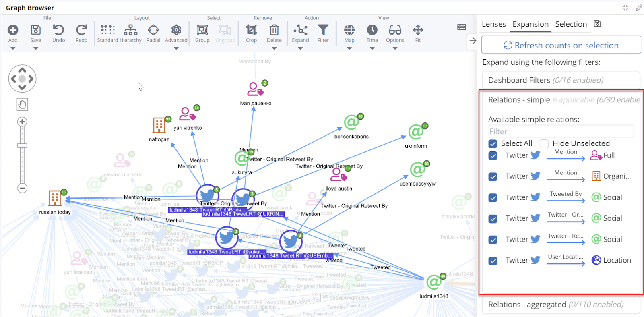This screenshot has height=317, width=644.
Task: Switch to the Expansion tab
Action: (x=530, y=24)
